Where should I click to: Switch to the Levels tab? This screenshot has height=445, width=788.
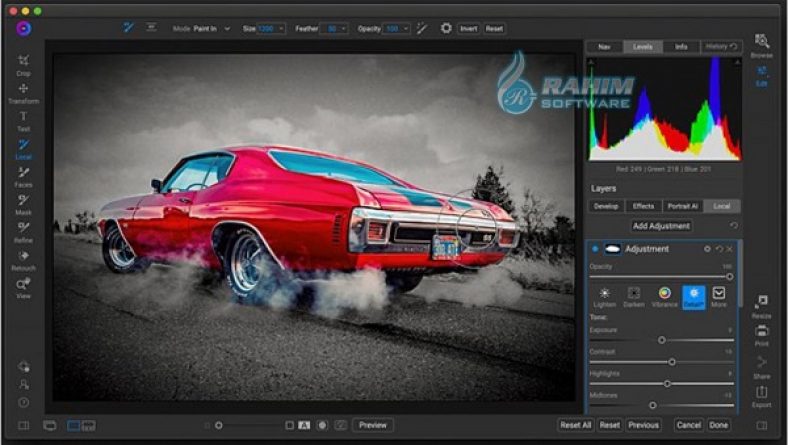click(643, 47)
